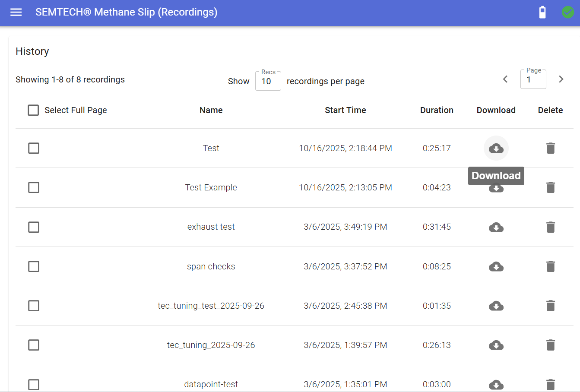Click the tec_tuning_test_2025-09-26 name

211,306
